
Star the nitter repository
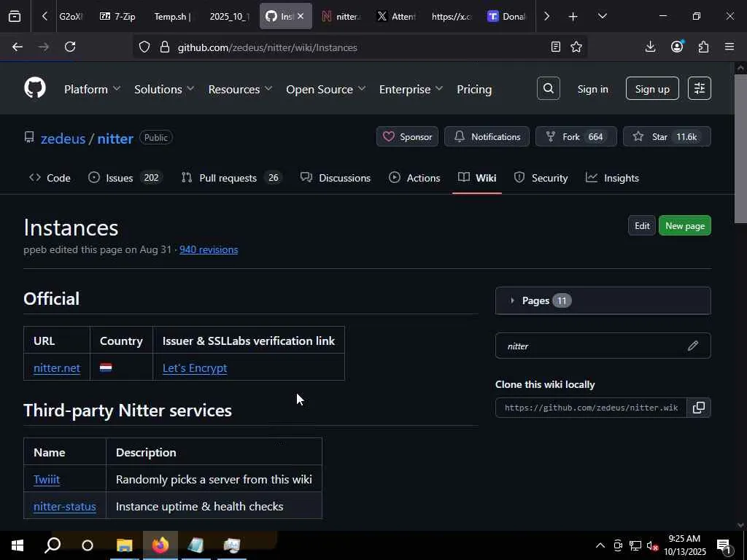point(667,136)
